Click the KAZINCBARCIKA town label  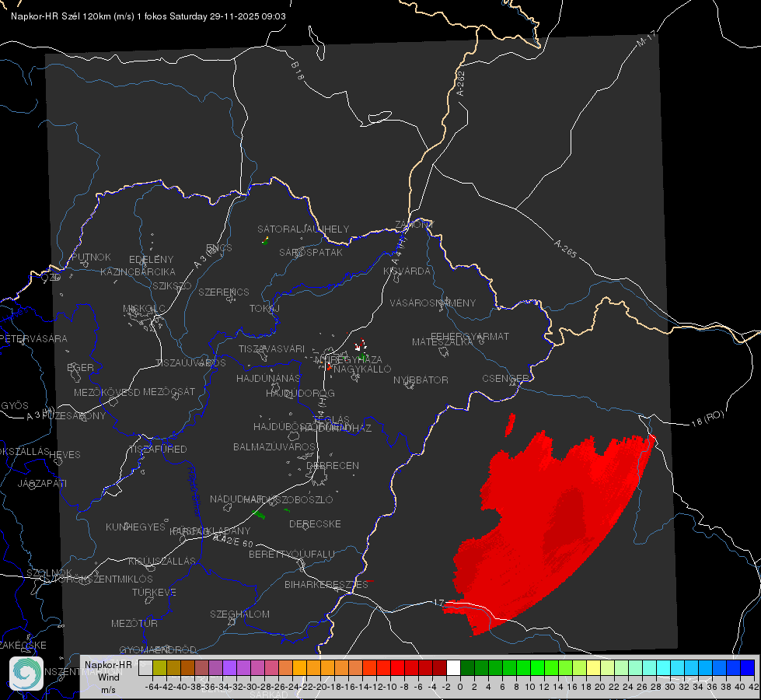pos(138,271)
